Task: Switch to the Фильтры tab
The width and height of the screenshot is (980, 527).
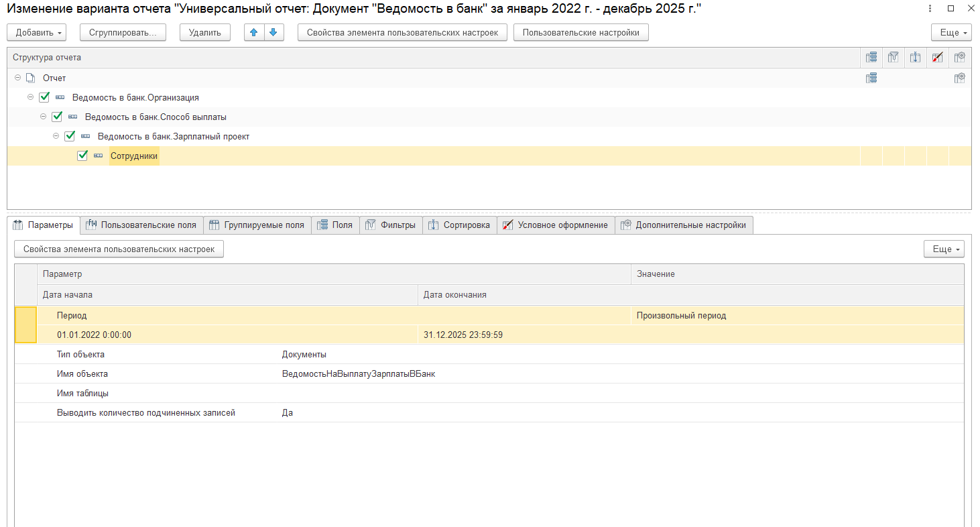Action: pos(391,225)
